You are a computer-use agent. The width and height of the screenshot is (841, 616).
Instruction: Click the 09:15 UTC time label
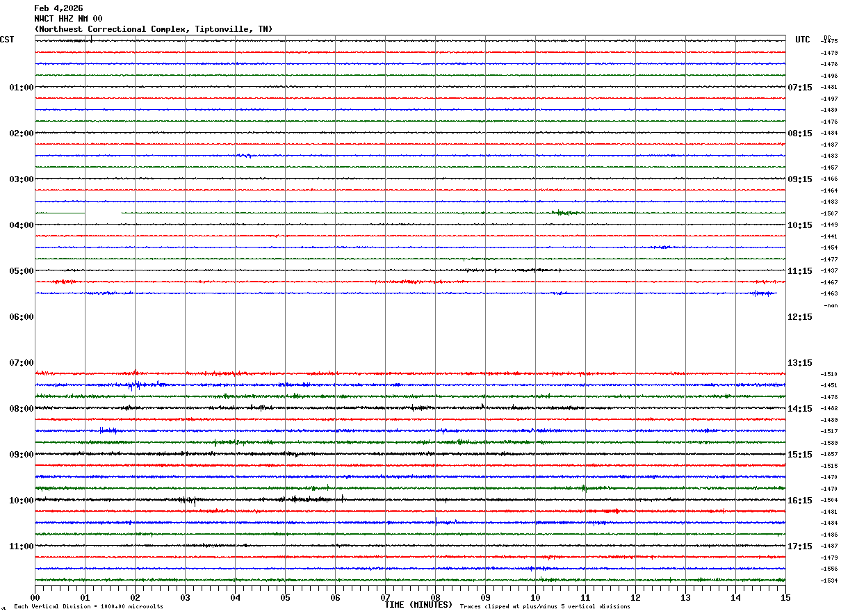click(x=800, y=179)
